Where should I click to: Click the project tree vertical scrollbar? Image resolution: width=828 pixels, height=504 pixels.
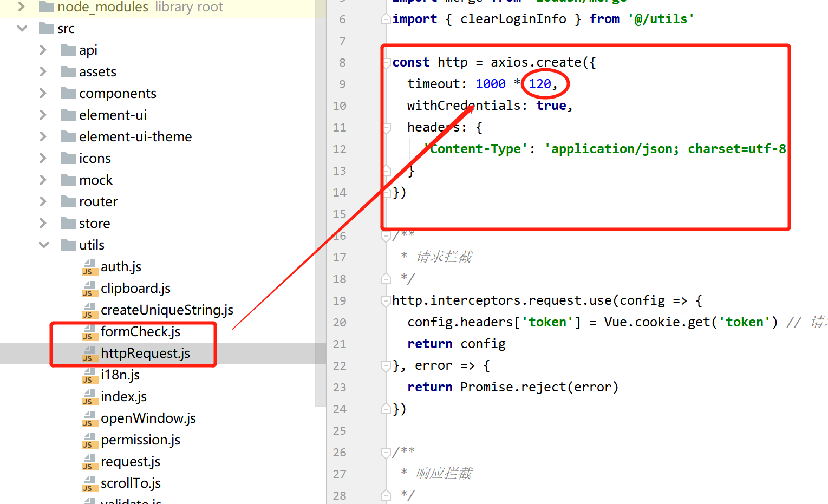click(321, 204)
